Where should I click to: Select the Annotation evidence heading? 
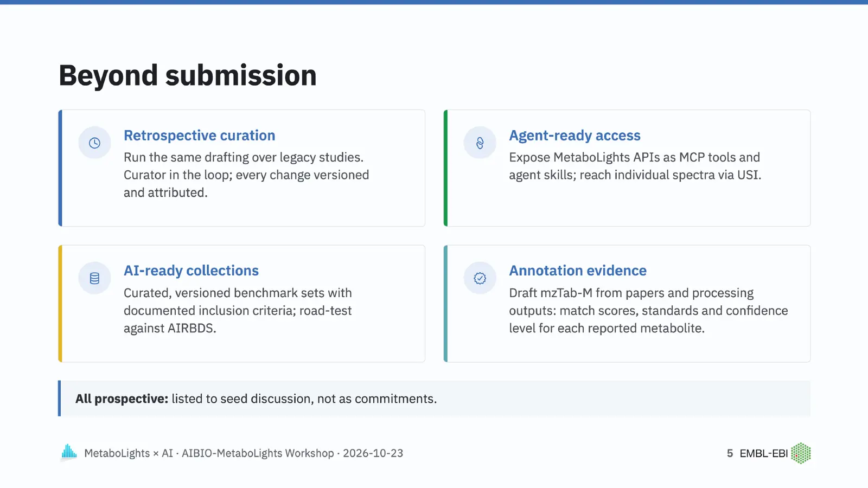click(578, 271)
